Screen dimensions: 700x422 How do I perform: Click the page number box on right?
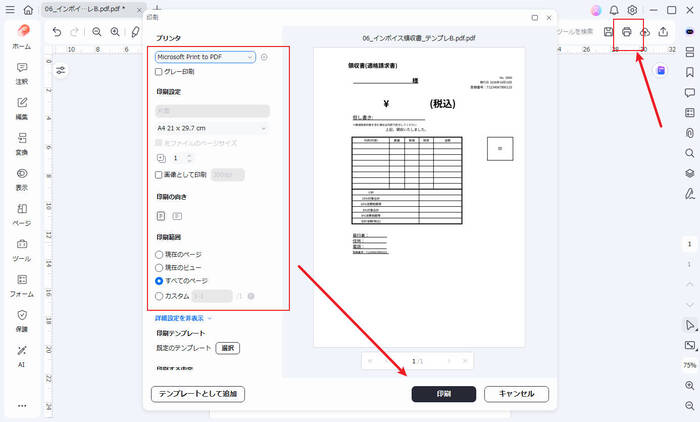(x=689, y=244)
